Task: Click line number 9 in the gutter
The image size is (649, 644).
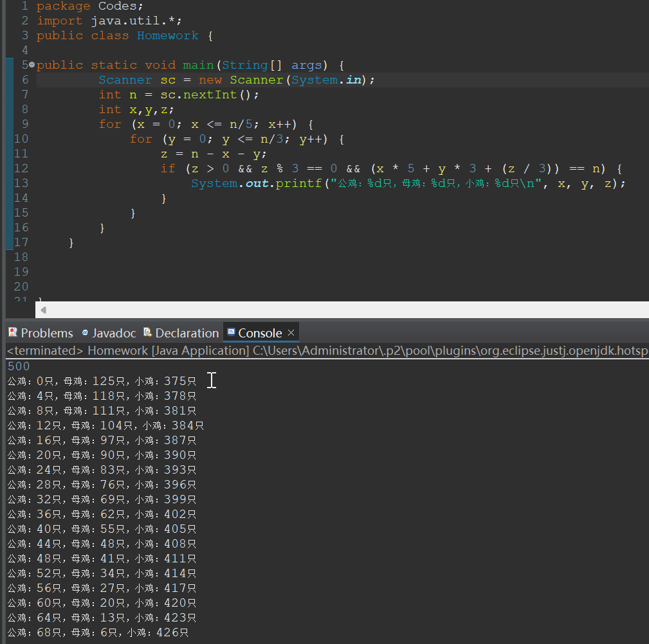Action: [24, 124]
